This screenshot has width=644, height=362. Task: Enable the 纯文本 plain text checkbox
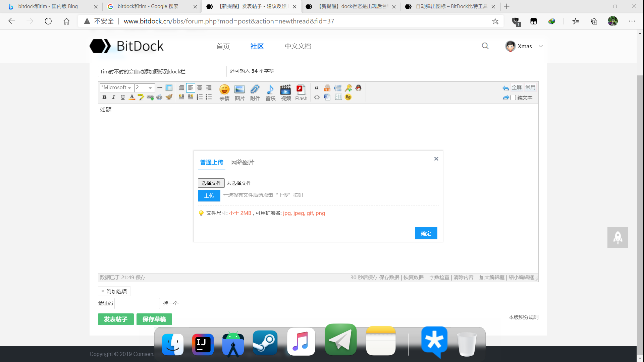click(x=513, y=98)
